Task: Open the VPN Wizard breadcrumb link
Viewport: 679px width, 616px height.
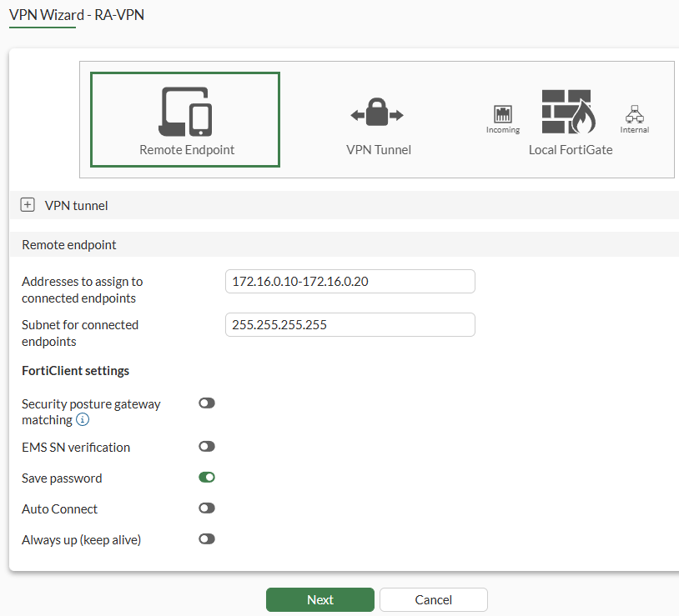Action: click(x=43, y=14)
